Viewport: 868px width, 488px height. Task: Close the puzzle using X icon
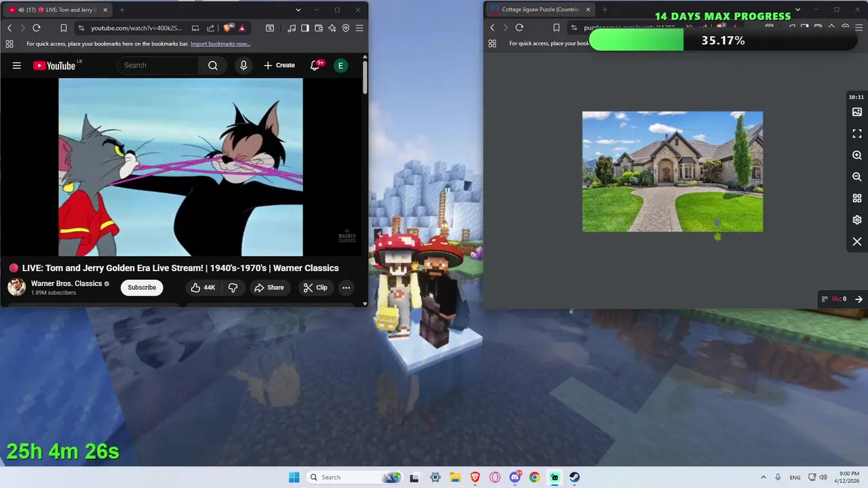[857, 241]
